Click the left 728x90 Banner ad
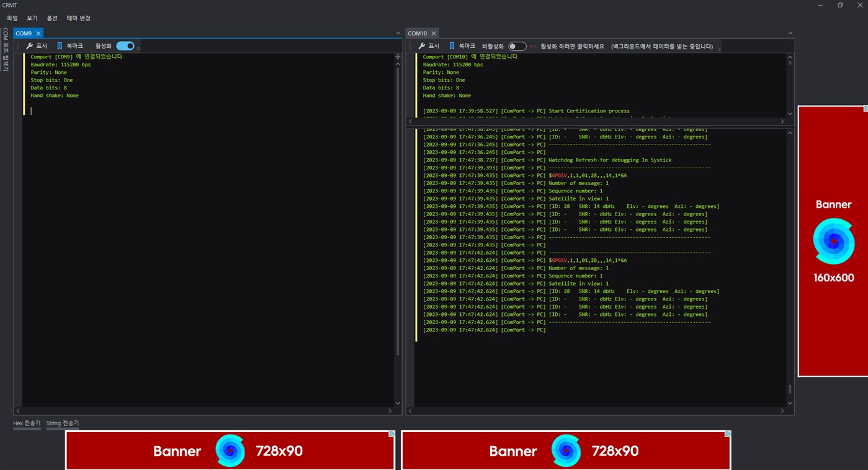This screenshot has width=868, height=470. pyautogui.click(x=230, y=450)
